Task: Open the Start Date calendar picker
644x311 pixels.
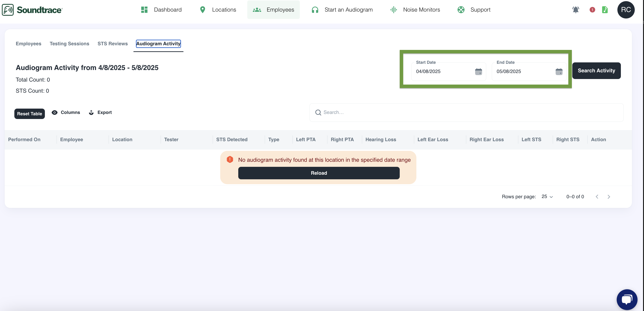Action: click(x=478, y=71)
